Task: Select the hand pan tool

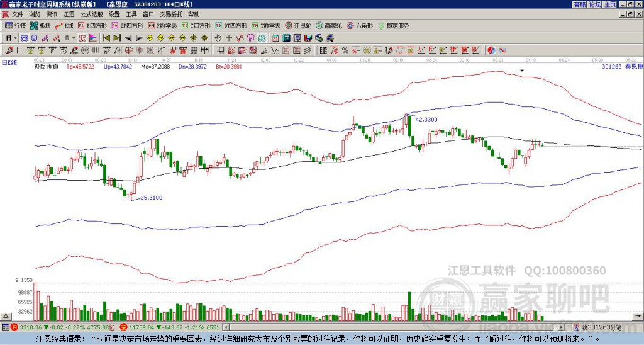Action: (218, 38)
